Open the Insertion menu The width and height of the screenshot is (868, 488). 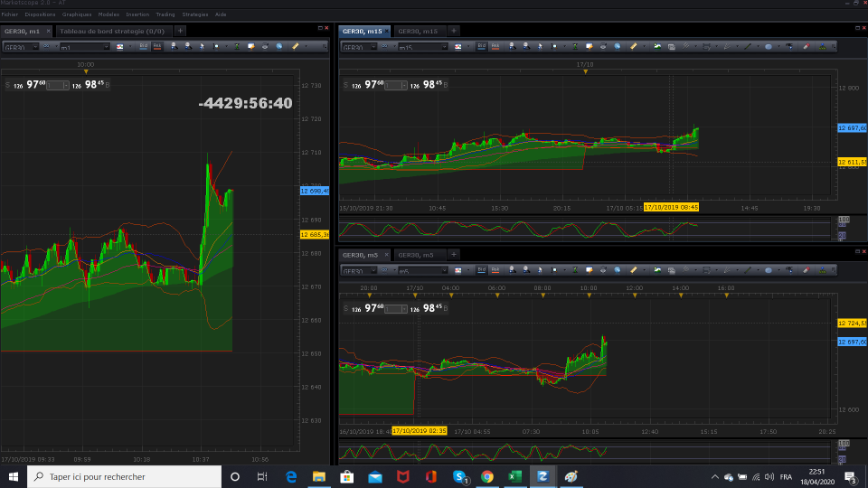point(137,14)
